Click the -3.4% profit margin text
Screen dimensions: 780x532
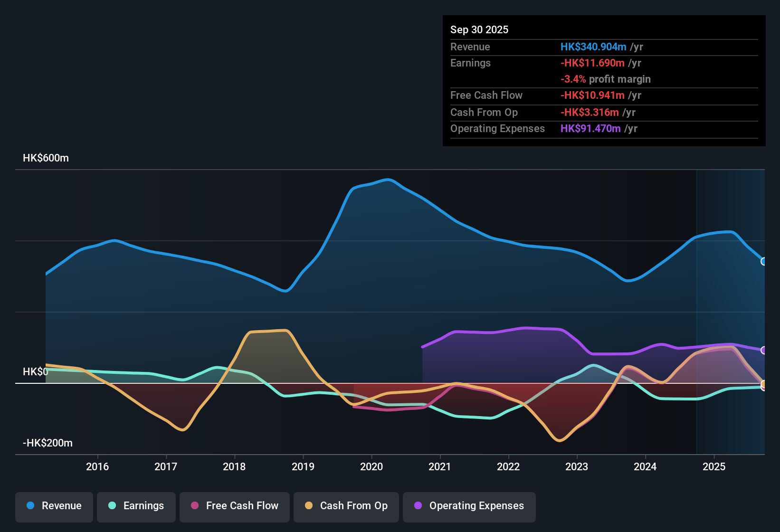click(x=606, y=79)
